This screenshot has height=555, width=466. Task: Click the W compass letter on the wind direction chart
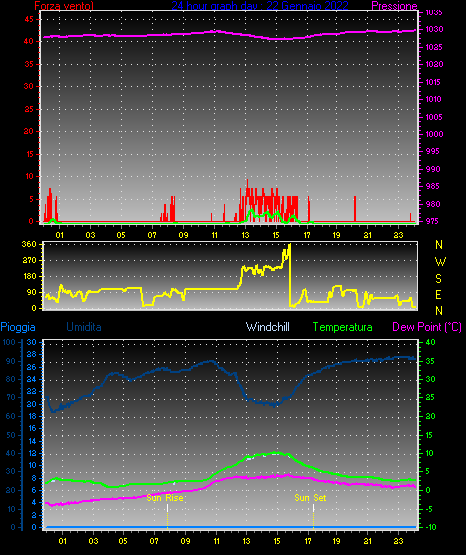[x=440, y=262]
